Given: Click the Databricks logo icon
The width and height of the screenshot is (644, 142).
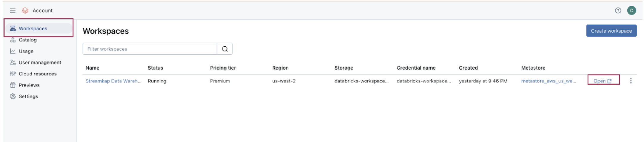Looking at the screenshot, I should pyautogui.click(x=25, y=10).
